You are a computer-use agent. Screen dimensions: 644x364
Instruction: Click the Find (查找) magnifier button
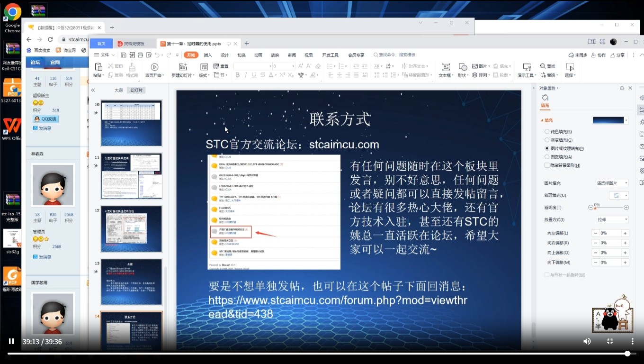point(548,66)
